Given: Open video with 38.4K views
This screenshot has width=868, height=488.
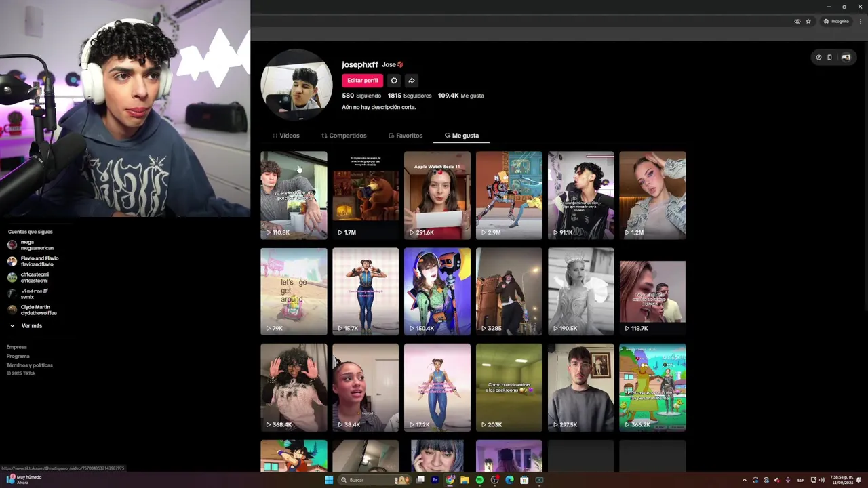Looking at the screenshot, I should (366, 388).
